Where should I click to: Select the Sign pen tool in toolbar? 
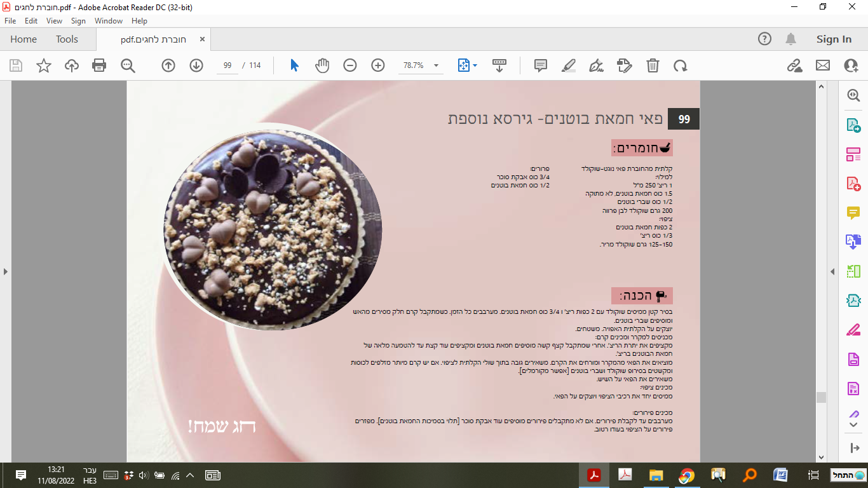(596, 65)
